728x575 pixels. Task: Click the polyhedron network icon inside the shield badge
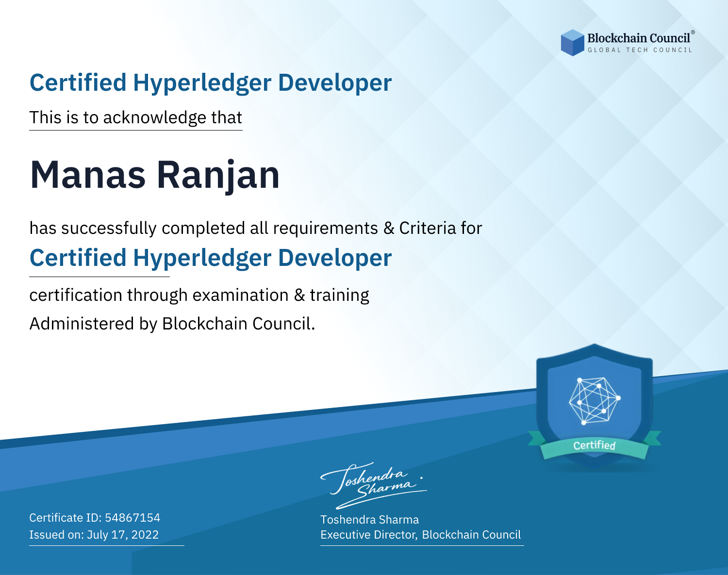595,401
